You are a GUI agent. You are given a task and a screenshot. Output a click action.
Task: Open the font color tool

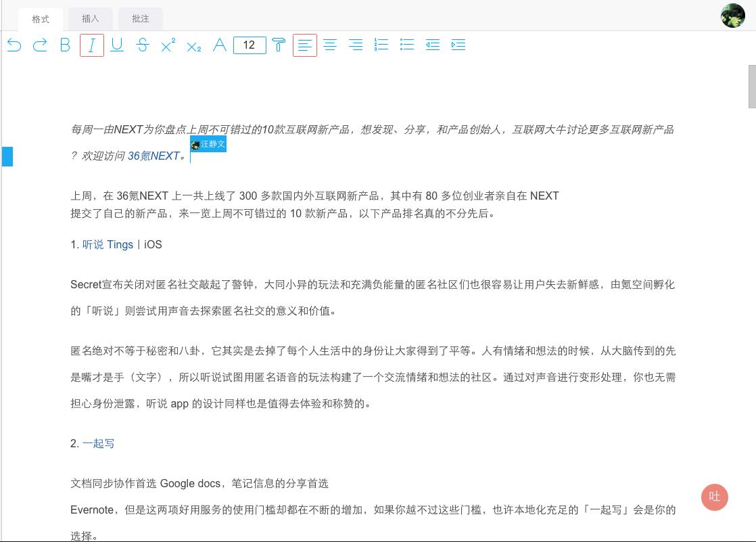tap(220, 45)
